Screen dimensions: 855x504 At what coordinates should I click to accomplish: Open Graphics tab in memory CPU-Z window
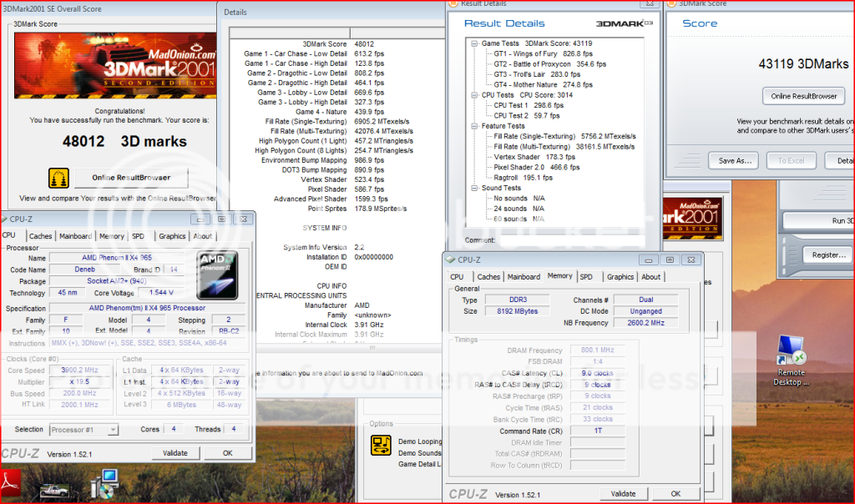620,277
